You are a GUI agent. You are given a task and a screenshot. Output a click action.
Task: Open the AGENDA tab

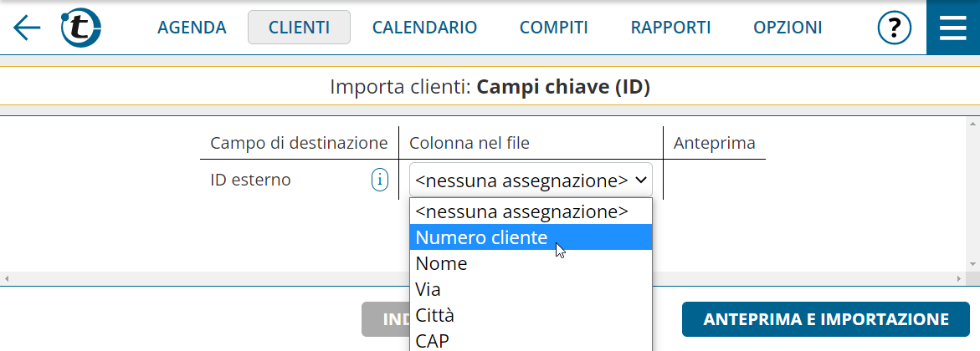(x=192, y=28)
